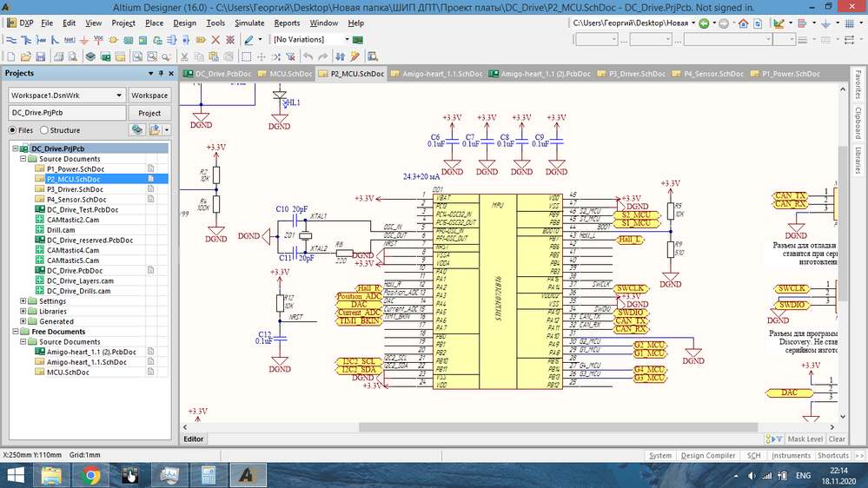Screen dimensions: 868x488
Task: Click the Workspace button
Action: pos(149,95)
